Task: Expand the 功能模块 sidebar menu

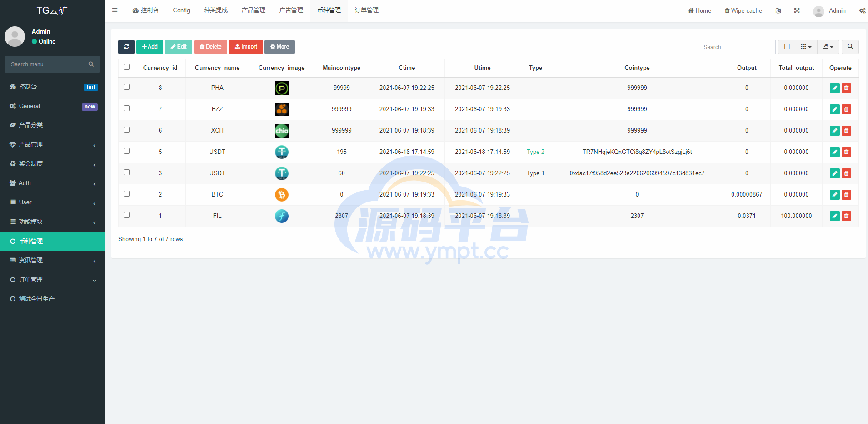Action: click(x=52, y=222)
